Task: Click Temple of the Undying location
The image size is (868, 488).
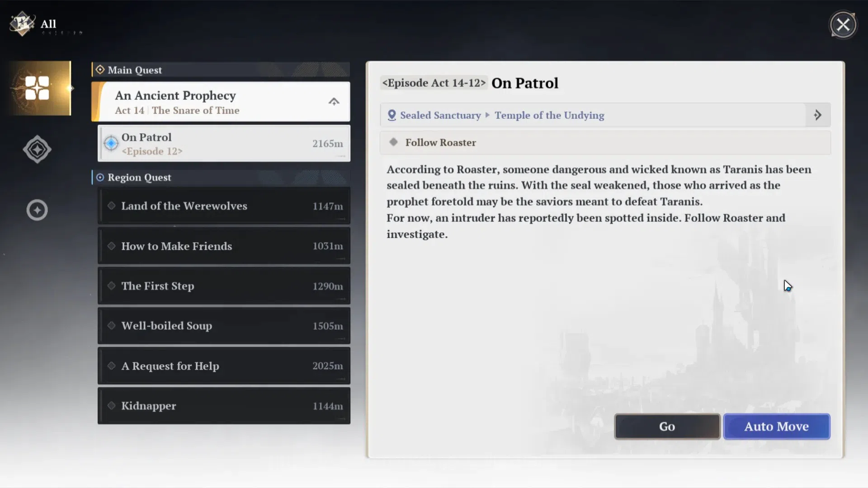Action: click(x=549, y=116)
